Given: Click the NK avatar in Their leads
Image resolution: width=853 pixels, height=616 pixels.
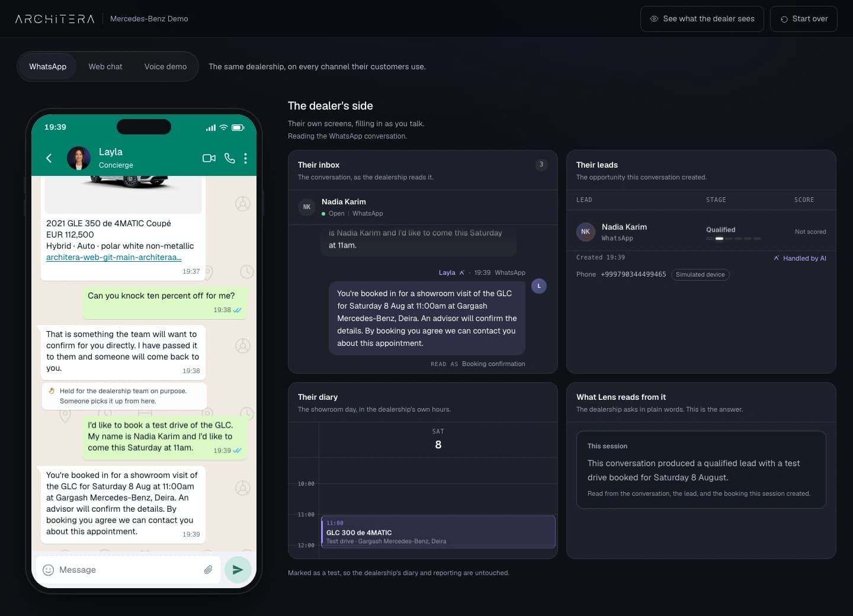Looking at the screenshot, I should point(585,232).
